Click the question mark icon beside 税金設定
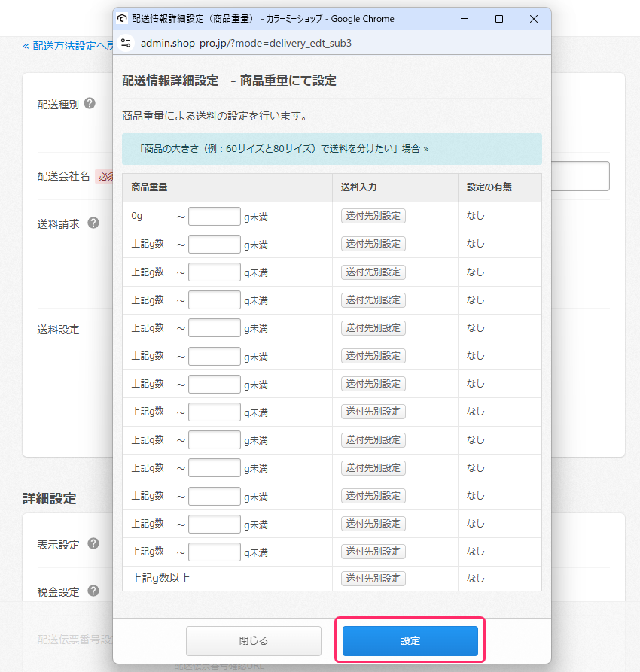This screenshot has width=640, height=672. click(x=93, y=591)
